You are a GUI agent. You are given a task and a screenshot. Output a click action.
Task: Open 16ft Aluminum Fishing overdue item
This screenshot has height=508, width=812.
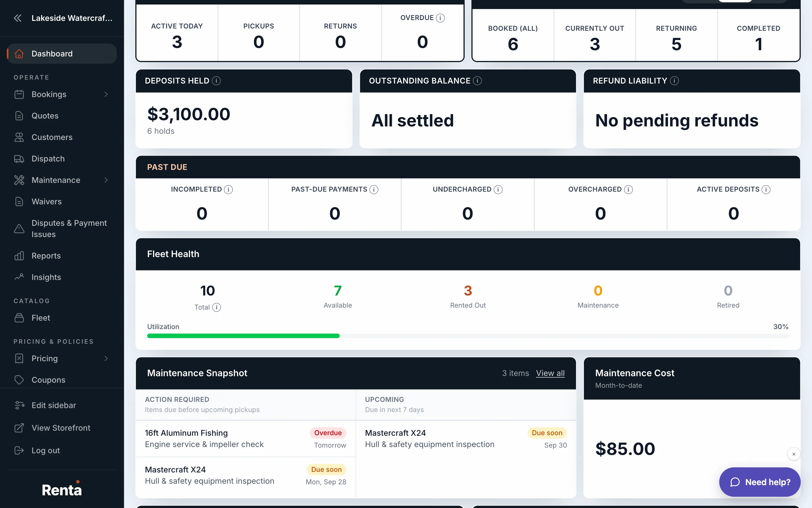pyautogui.click(x=245, y=439)
